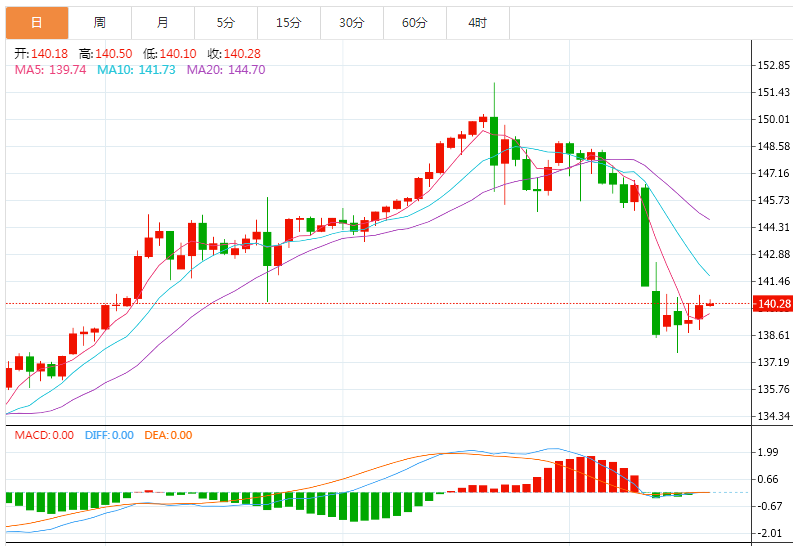Screen dimensions: 793x546
Task: Click the 0.66 MACD axis label
Action: (x=768, y=479)
